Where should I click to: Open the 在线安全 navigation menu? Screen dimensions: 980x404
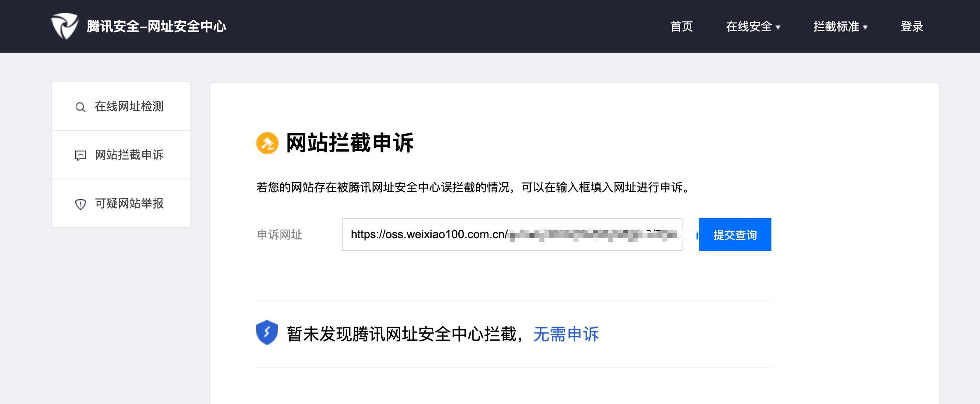click(753, 26)
